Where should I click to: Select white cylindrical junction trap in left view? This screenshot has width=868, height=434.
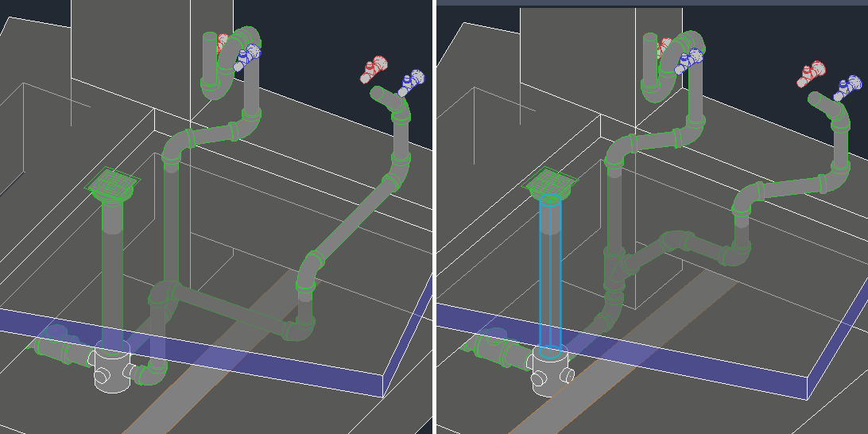point(113,366)
